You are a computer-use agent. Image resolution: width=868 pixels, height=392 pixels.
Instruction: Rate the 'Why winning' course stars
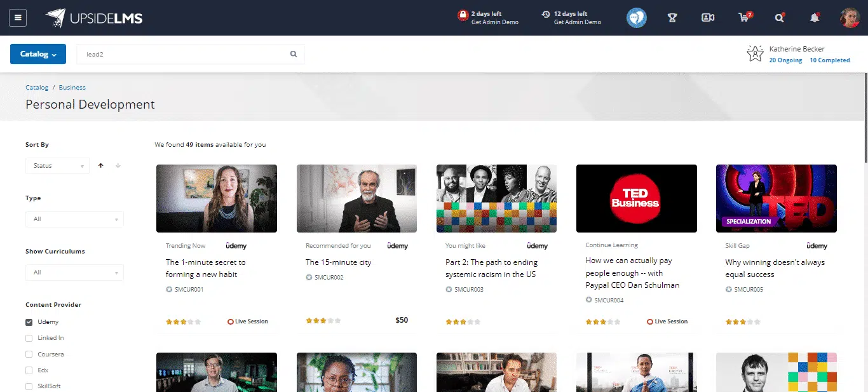pos(743,321)
